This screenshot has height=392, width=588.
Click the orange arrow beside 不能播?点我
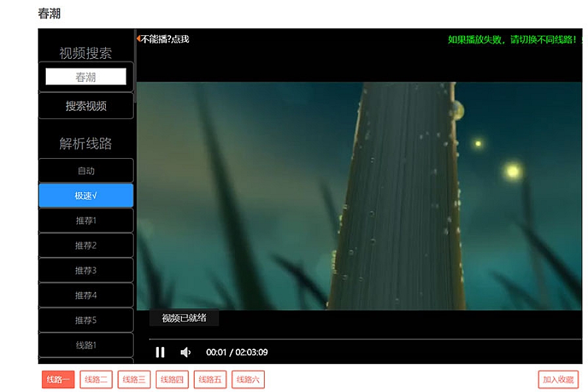(x=139, y=39)
